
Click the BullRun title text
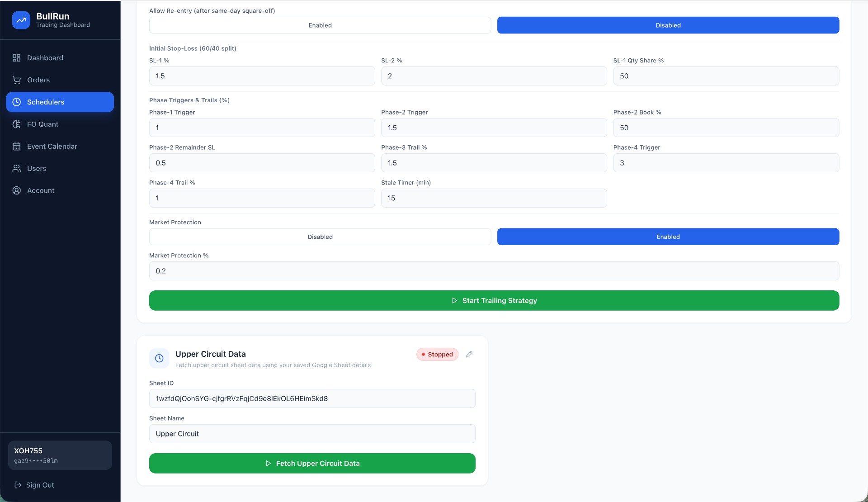click(x=53, y=16)
